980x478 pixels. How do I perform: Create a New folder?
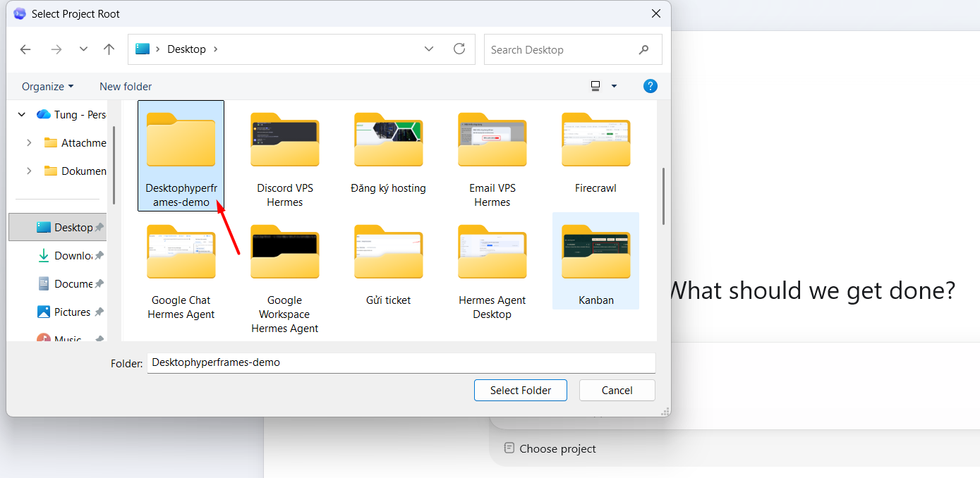126,86
